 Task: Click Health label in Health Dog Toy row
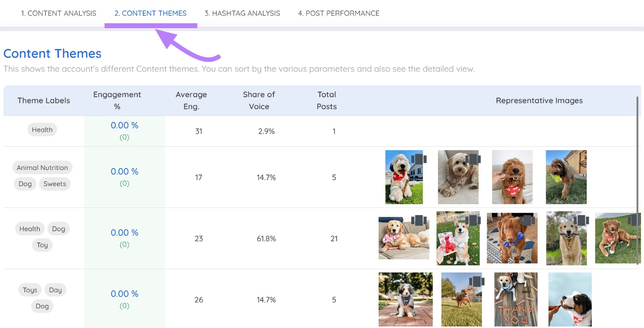30,229
